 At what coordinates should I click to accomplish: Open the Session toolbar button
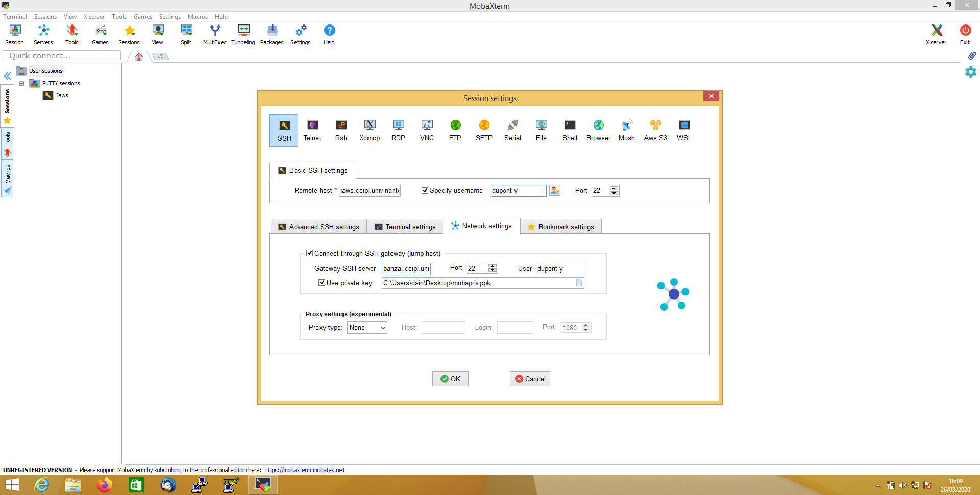(x=15, y=35)
